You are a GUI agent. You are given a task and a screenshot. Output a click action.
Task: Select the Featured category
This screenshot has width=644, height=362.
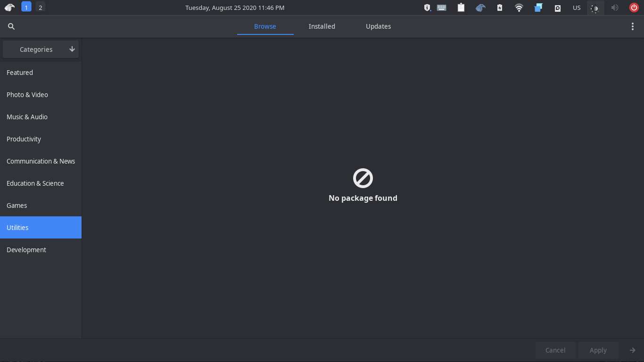41,73
